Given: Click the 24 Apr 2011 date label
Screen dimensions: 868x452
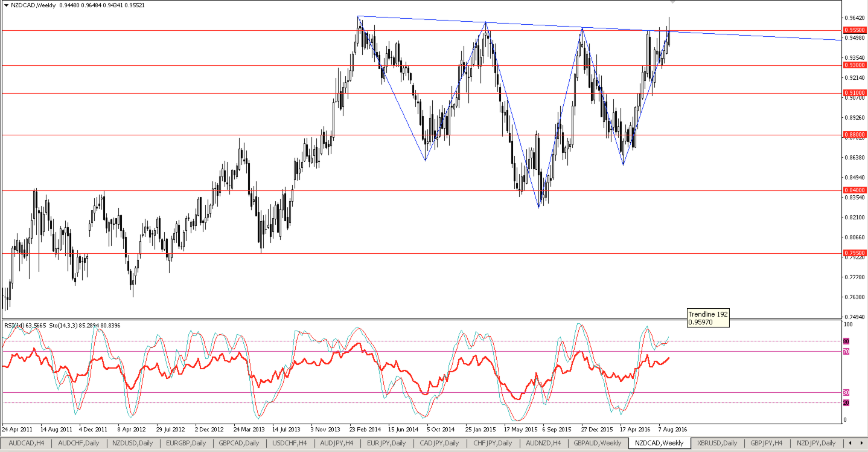Looking at the screenshot, I should point(18,428).
